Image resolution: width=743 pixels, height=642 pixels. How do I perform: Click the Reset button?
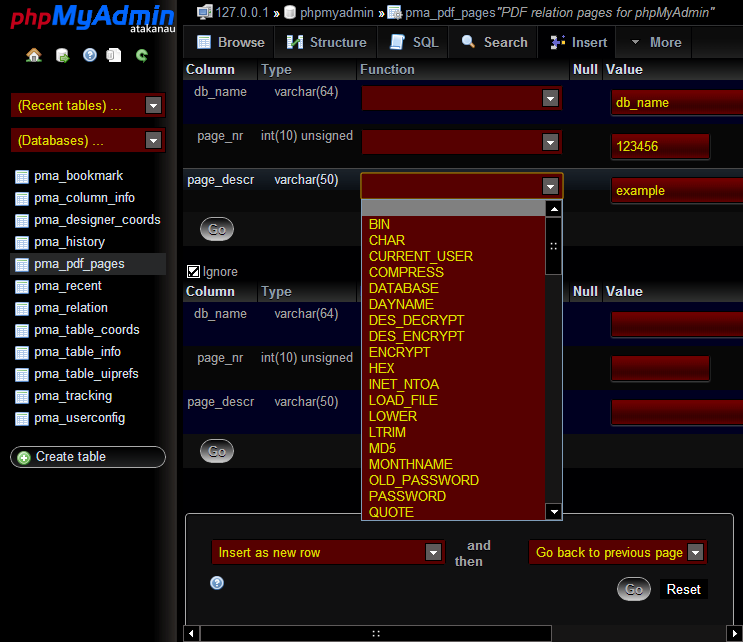point(683,589)
